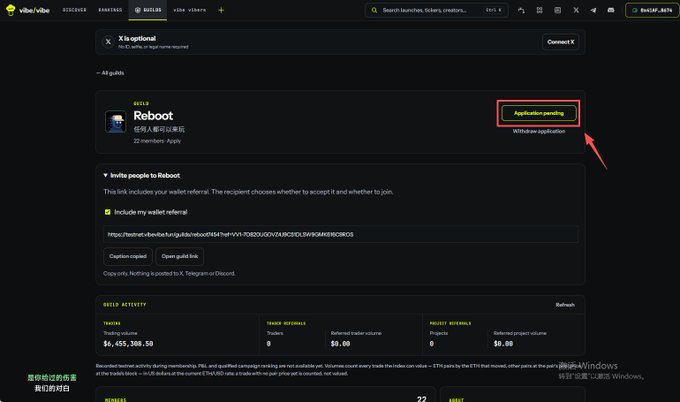Toggle Include my wallet referral checkbox
This screenshot has width=680, height=402.
click(108, 212)
